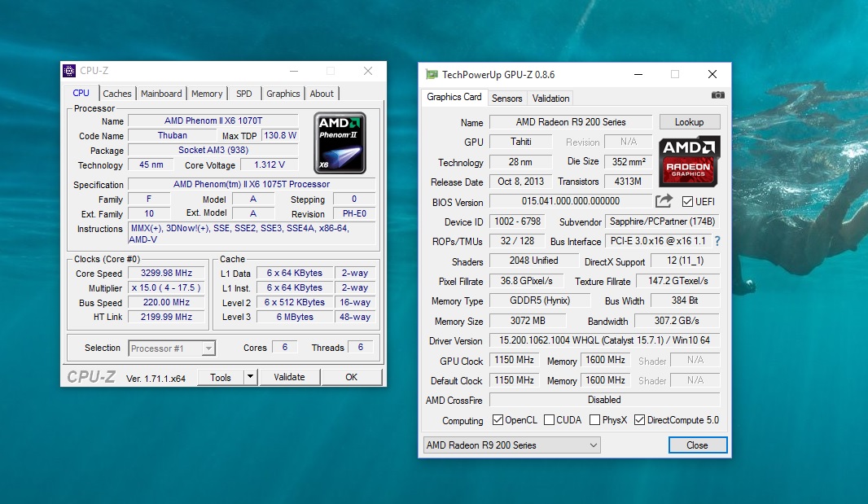Switch to the Mainboard tab
The image size is (868, 504).
coord(161,94)
